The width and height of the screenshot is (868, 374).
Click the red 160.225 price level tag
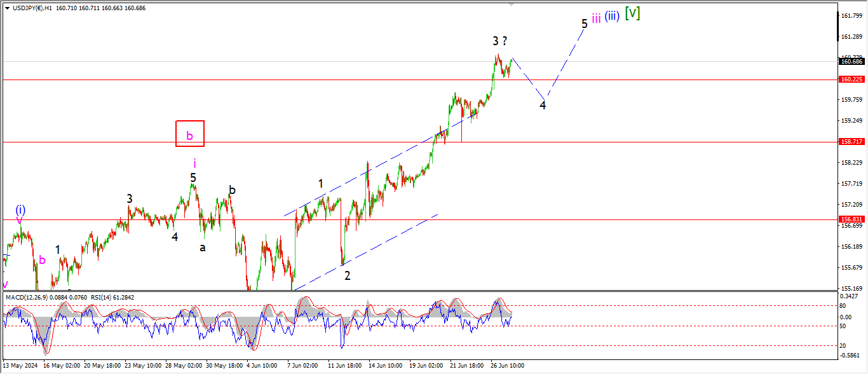coord(851,80)
